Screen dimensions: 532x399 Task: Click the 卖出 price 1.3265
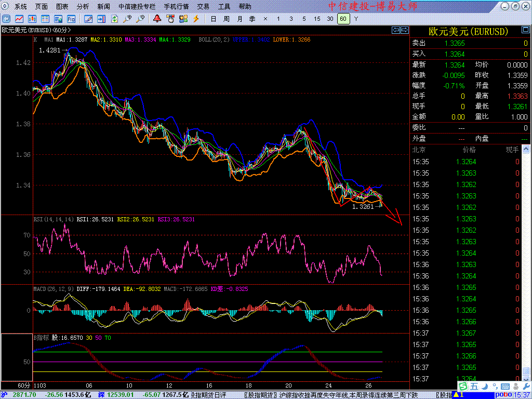pos(455,44)
